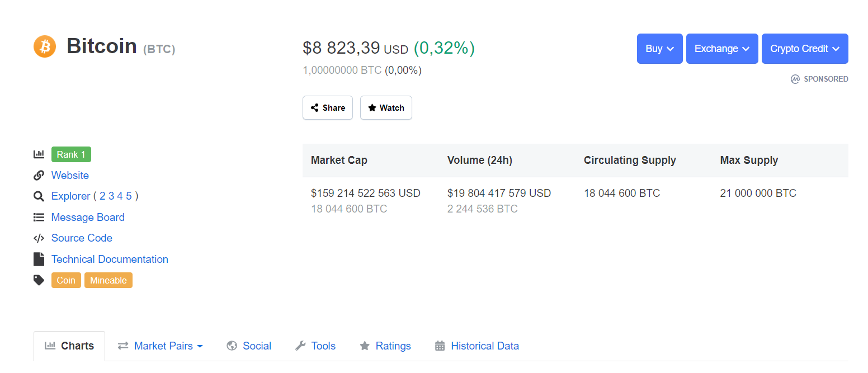The image size is (868, 373).
Task: Click the bar chart icon beside Rank 1
Action: click(x=39, y=154)
